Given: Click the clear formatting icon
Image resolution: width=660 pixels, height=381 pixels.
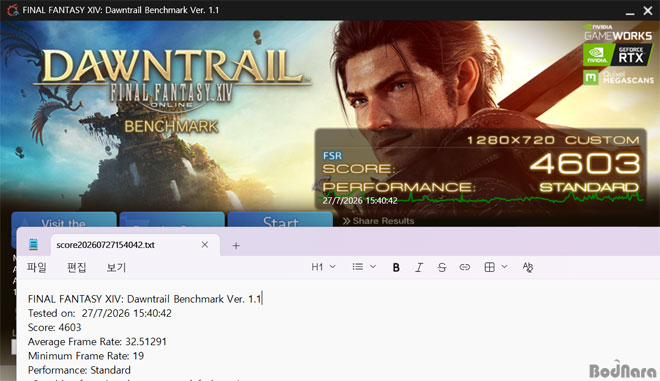Looking at the screenshot, I should tap(527, 267).
